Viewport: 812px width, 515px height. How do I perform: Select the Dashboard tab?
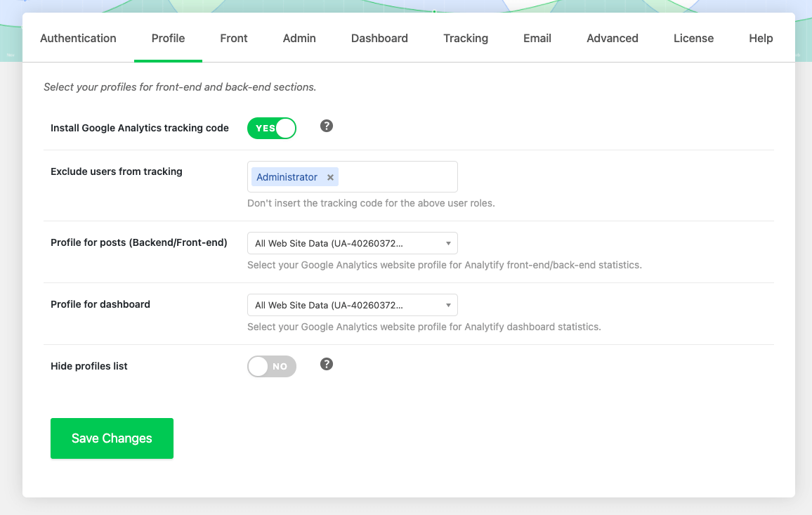(x=379, y=39)
